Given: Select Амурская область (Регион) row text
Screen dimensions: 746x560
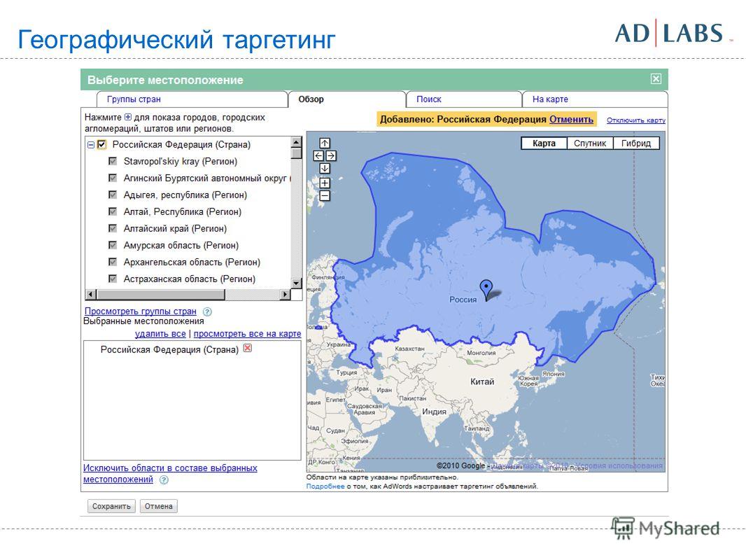Looking at the screenshot, I should click(181, 245).
